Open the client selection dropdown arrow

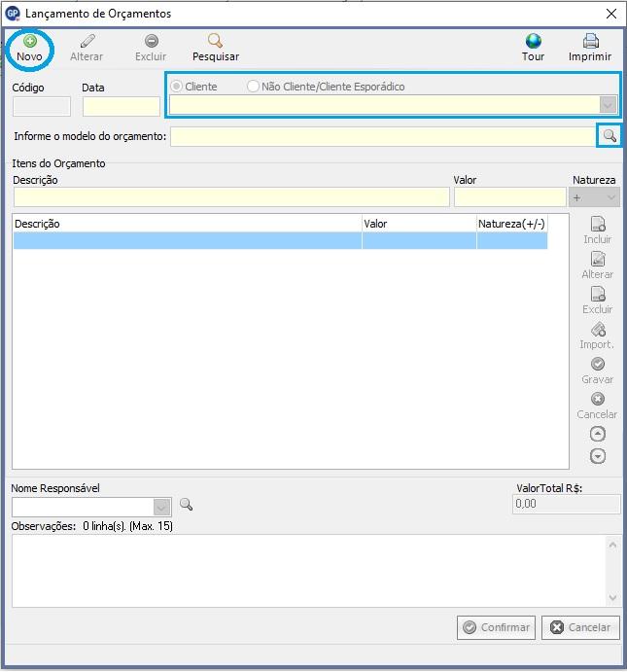[609, 105]
